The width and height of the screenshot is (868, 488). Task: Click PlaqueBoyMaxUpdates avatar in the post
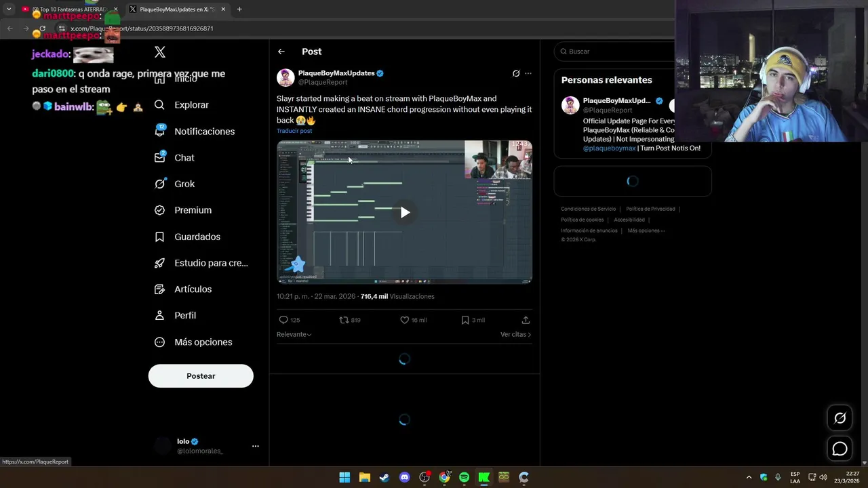(285, 77)
